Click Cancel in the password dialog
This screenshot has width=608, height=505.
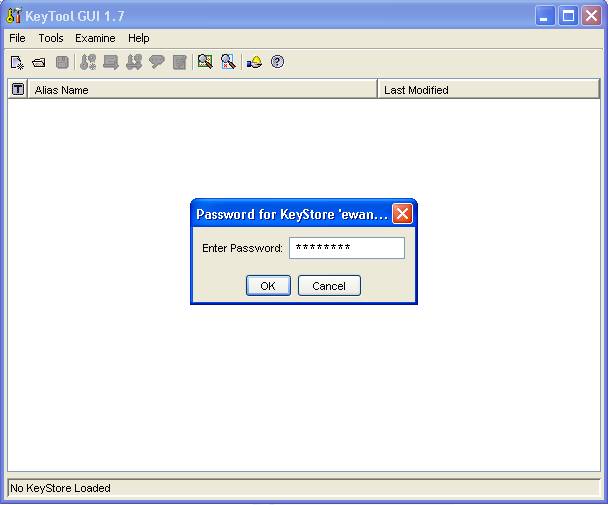pyautogui.click(x=329, y=286)
